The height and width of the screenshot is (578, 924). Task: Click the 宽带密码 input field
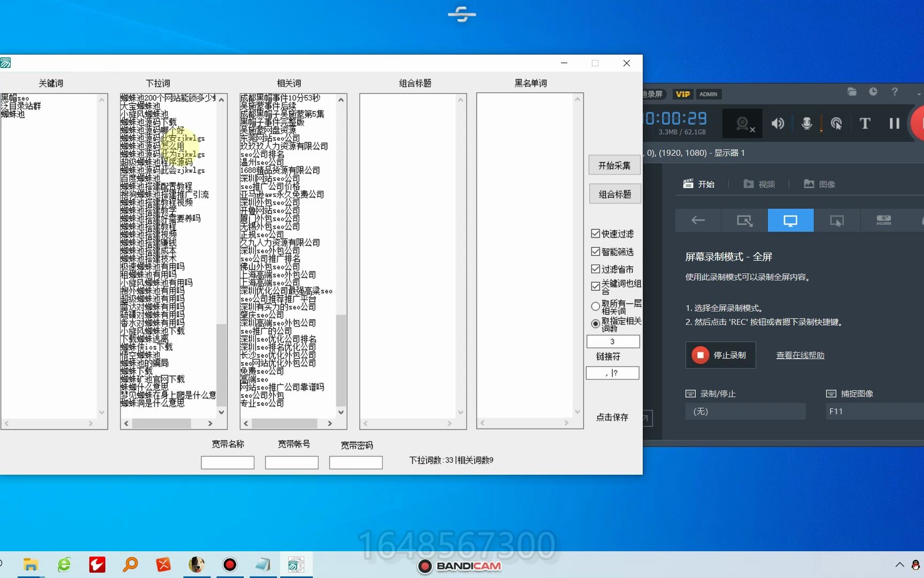[356, 462]
